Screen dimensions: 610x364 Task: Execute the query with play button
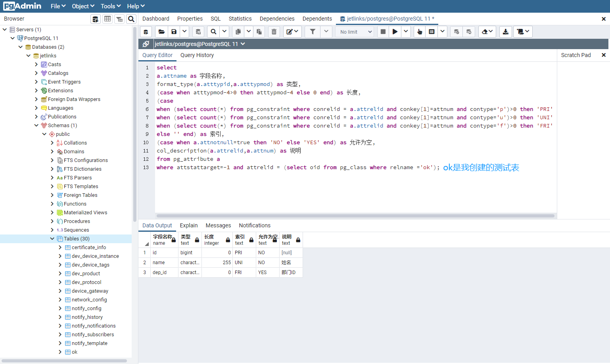395,32
